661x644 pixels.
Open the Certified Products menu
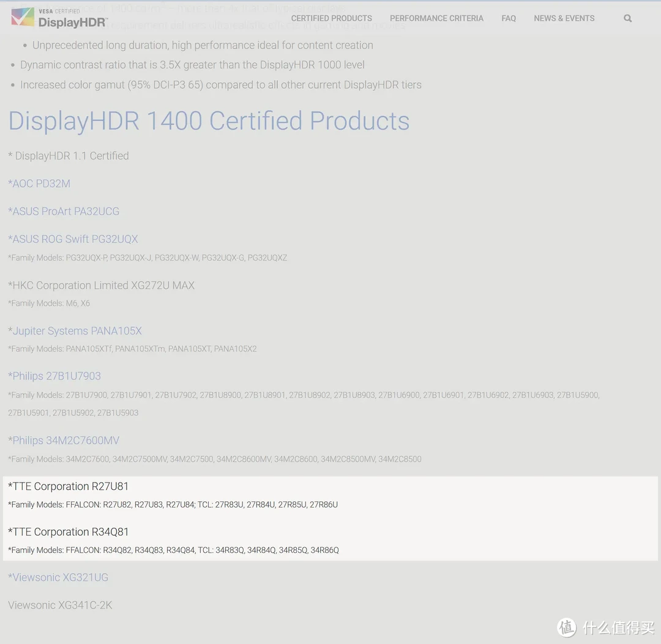[331, 18]
